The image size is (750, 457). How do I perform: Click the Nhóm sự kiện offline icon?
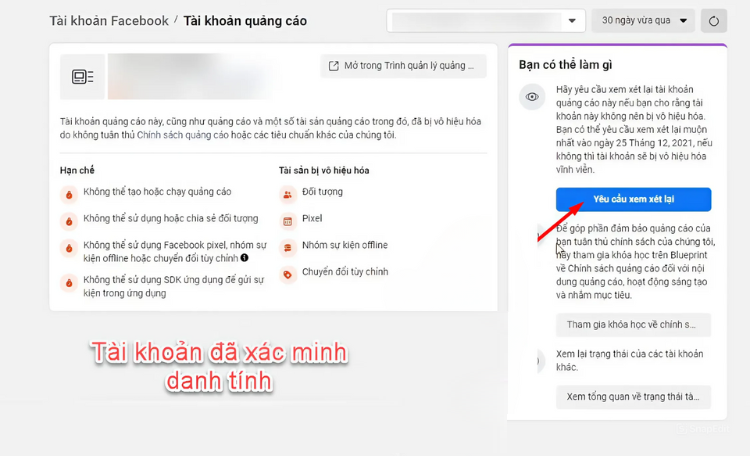(287, 248)
